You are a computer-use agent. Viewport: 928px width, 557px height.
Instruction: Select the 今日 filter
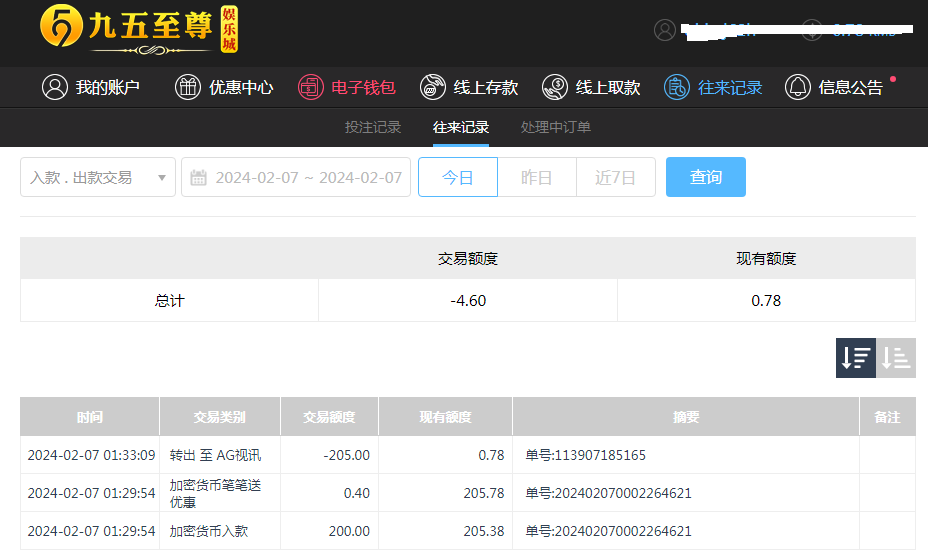tap(458, 177)
